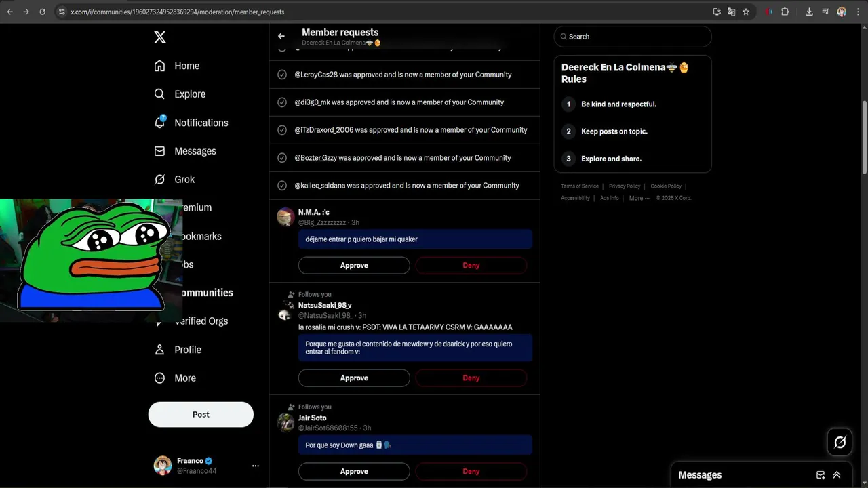Click the @LeroyCas28 approved check icon
Screen dimensions: 868x488
[282, 75]
